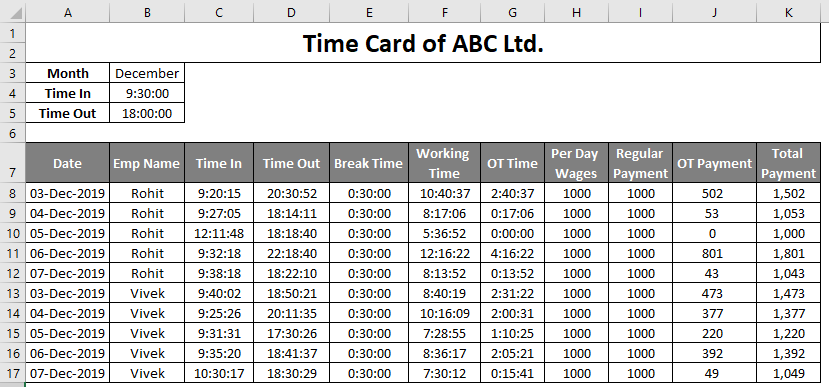Click the OT time '0:00:00' cell

click(512, 233)
